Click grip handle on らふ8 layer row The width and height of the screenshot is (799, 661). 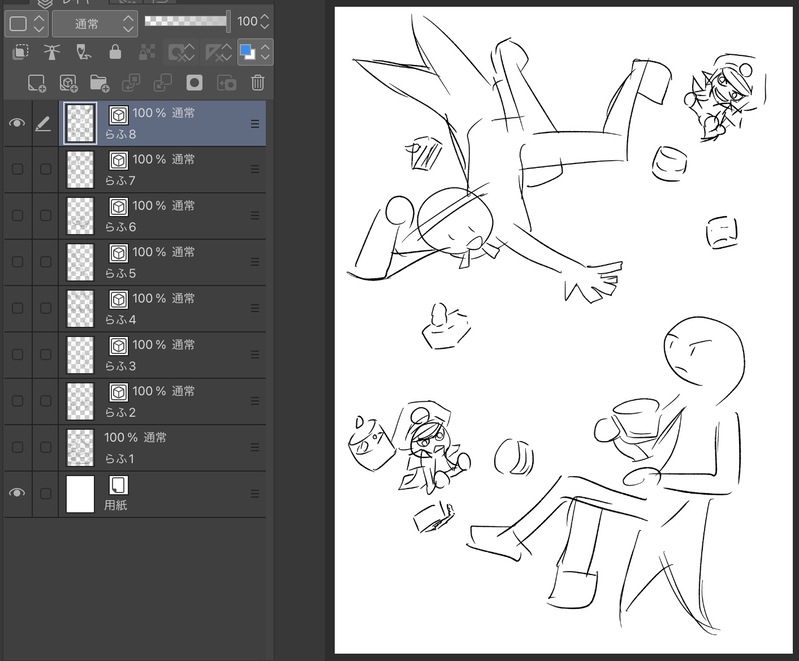coord(255,124)
